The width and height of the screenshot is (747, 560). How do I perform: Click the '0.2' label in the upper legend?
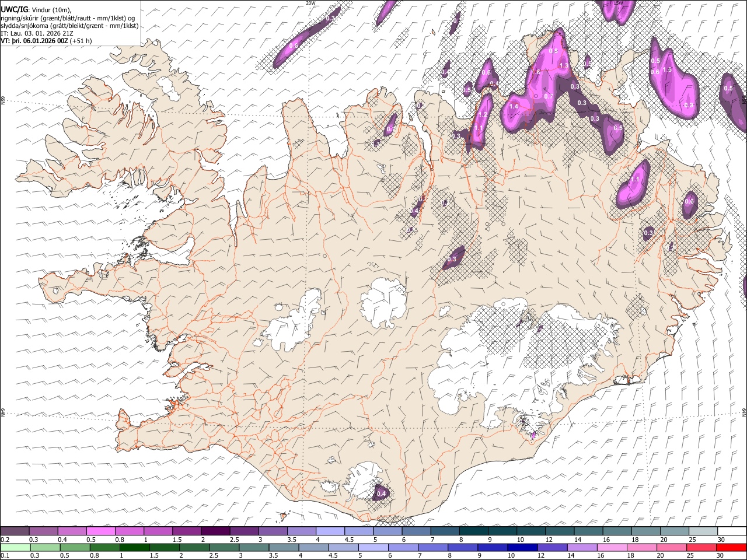pyautogui.click(x=5, y=540)
